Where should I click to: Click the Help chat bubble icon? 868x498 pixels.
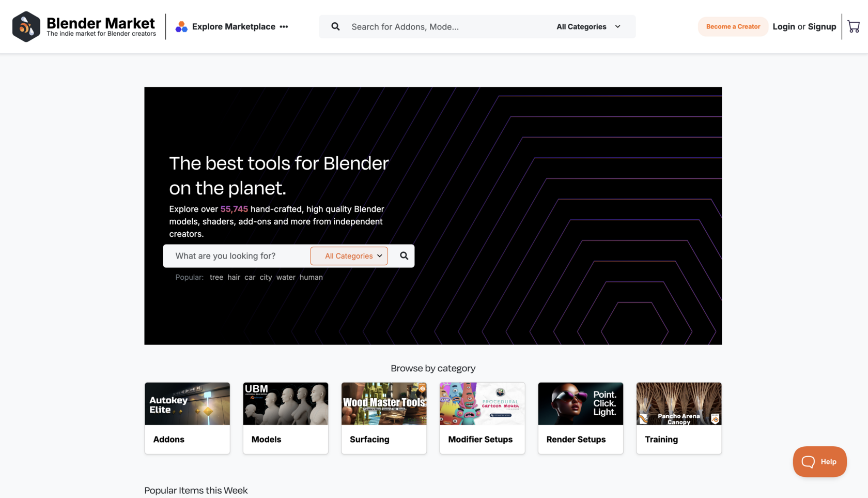pos(808,462)
